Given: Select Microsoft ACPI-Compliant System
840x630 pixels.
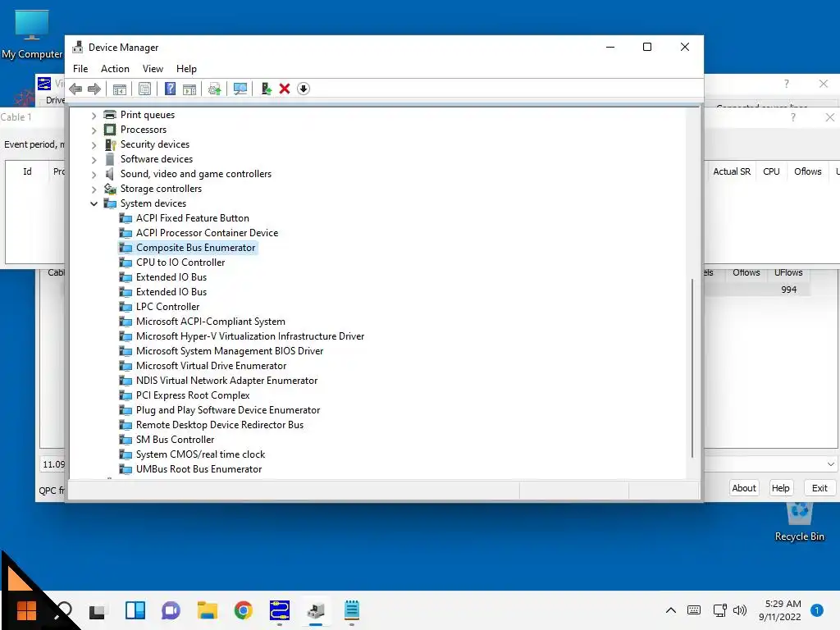Looking at the screenshot, I should tap(210, 322).
